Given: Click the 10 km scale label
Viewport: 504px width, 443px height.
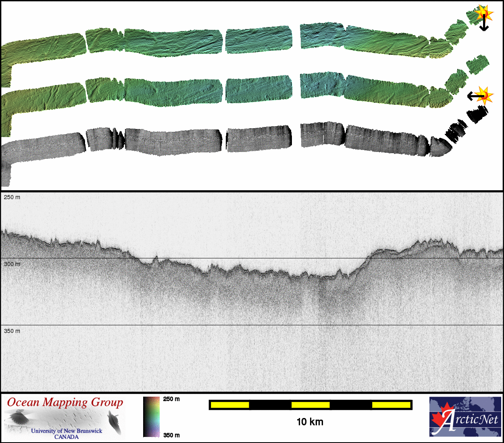Looking at the screenshot, I should point(310,422).
